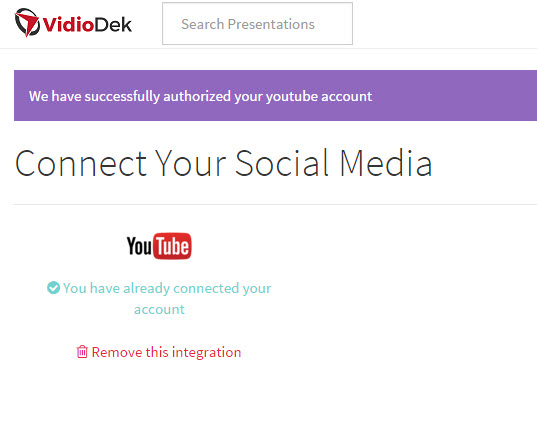Click the word 'Media' in page heading

(386, 163)
